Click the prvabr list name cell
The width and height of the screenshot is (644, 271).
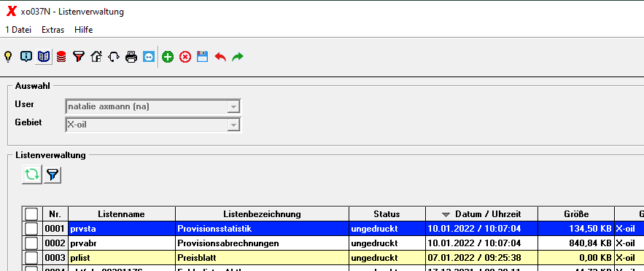122,243
